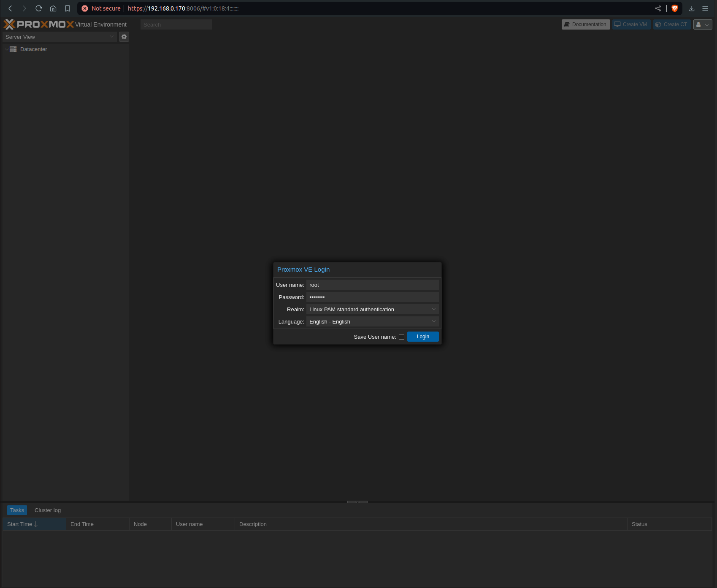Click the log panel collapse handle
The width and height of the screenshot is (717, 588).
click(357, 502)
